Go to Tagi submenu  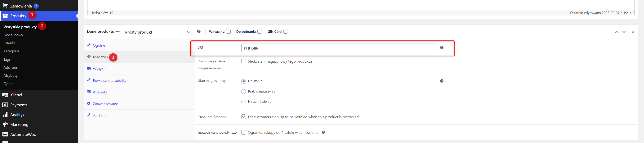[x=7, y=60]
